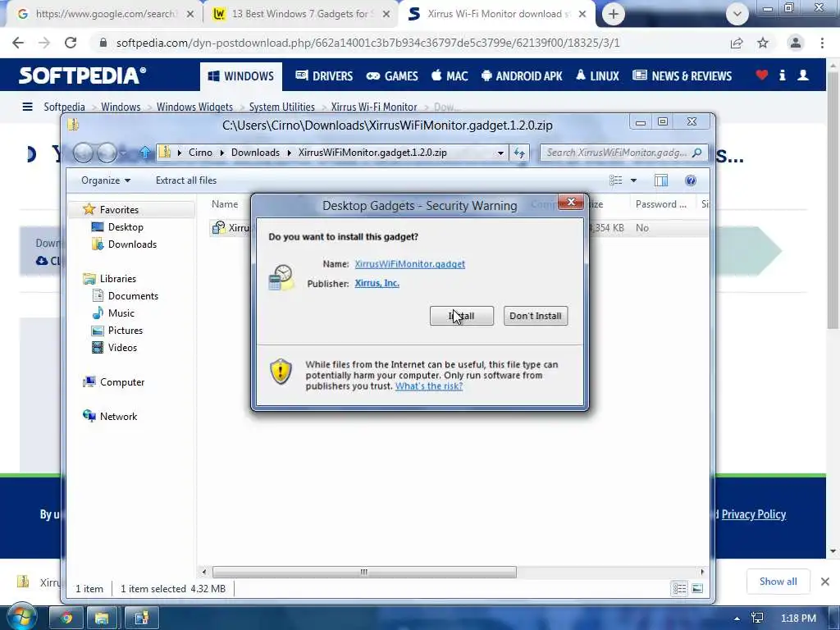The width and height of the screenshot is (840, 630).
Task: Open the Chrome profile icon
Action: click(x=796, y=43)
